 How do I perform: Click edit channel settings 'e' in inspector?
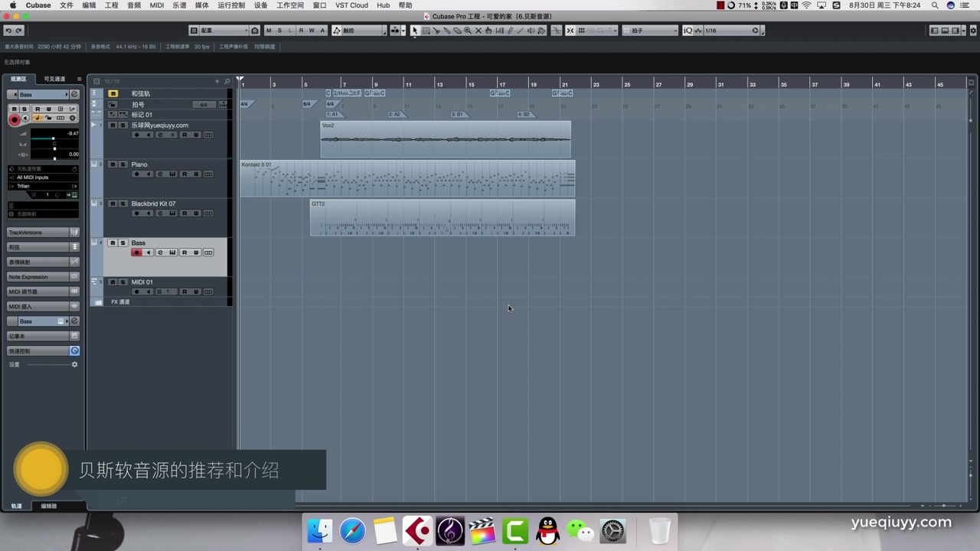click(x=74, y=94)
